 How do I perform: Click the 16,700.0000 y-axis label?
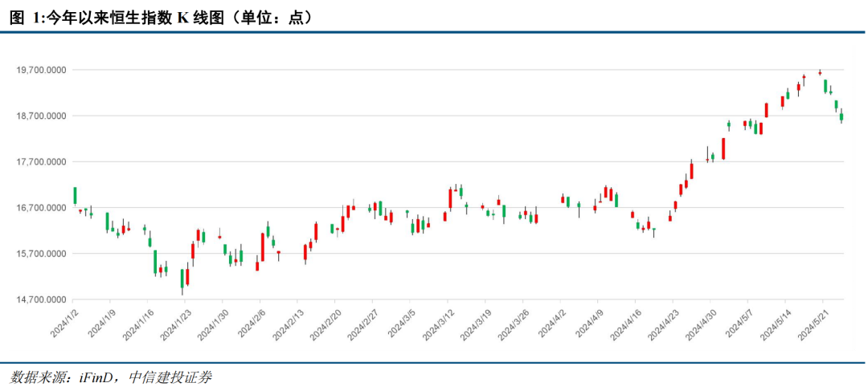(x=42, y=208)
